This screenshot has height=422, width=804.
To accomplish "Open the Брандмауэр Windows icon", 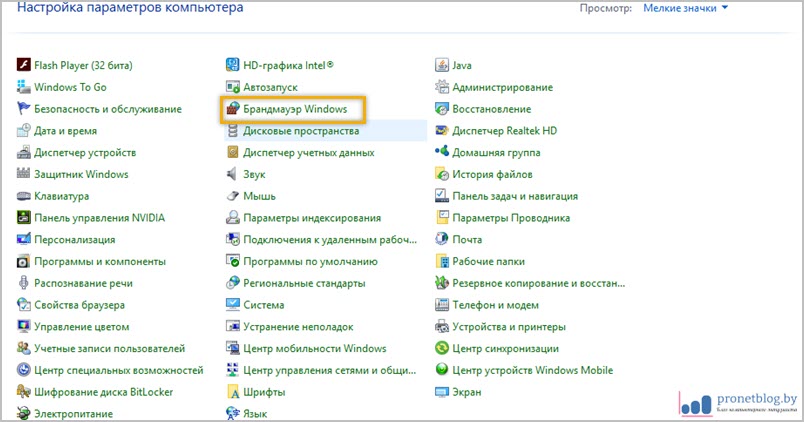I will point(233,109).
